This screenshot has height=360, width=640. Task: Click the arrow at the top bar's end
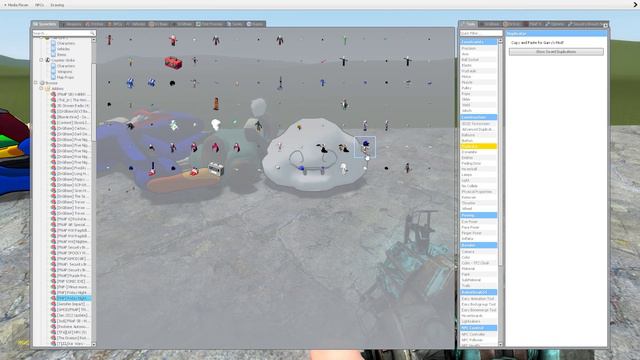pyautogui.click(x=636, y=4)
